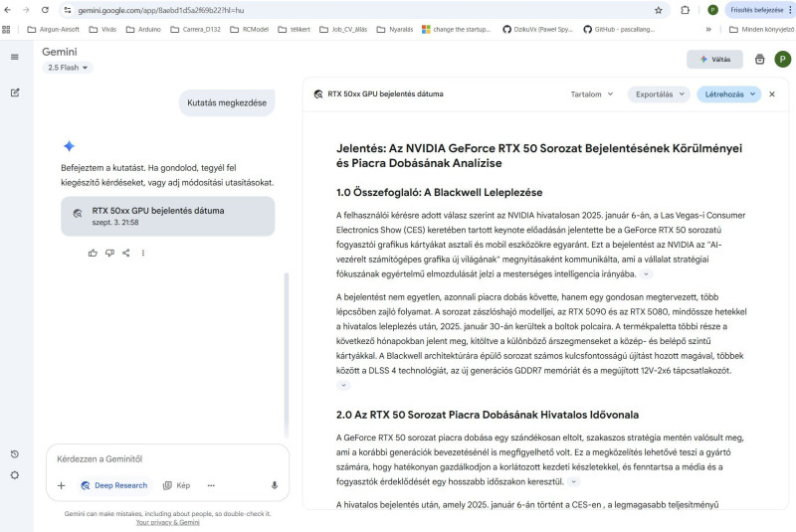Open the gift/offers icon next to Váltás
Image resolution: width=796 pixels, height=532 pixels.
click(x=759, y=60)
